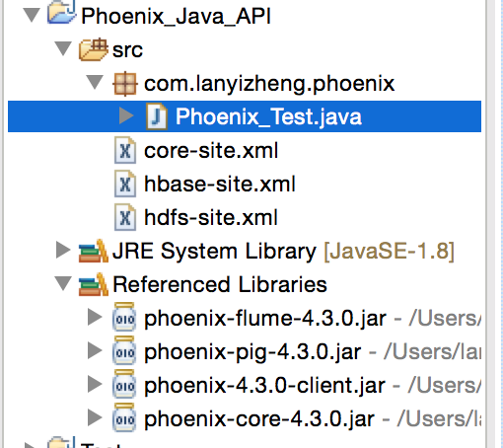
Task: Click the phoenix-flume-4.3.0.jar jar icon
Action: pyautogui.click(x=124, y=317)
